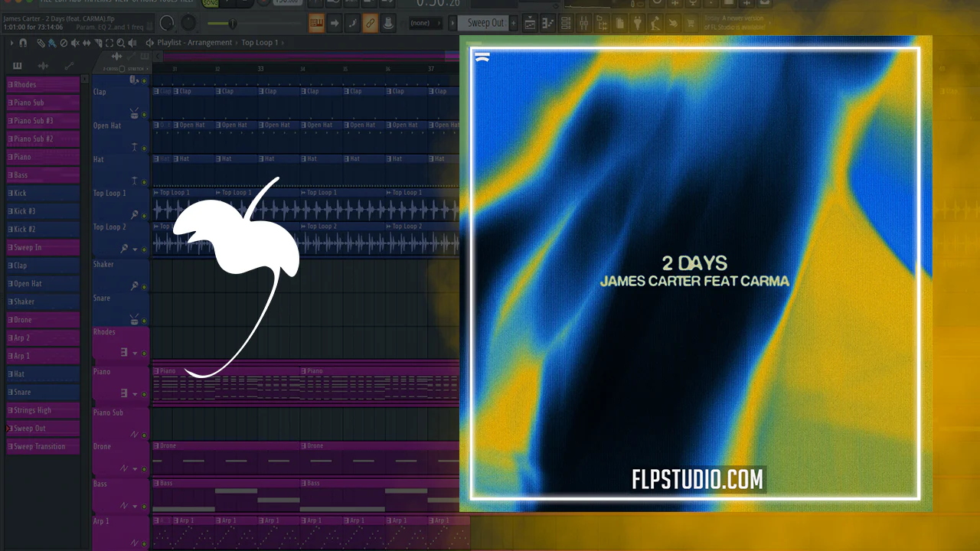Focus audio clips using the waveform icon above Z-CROSS
The width and height of the screenshot is (980, 551).
[116, 57]
